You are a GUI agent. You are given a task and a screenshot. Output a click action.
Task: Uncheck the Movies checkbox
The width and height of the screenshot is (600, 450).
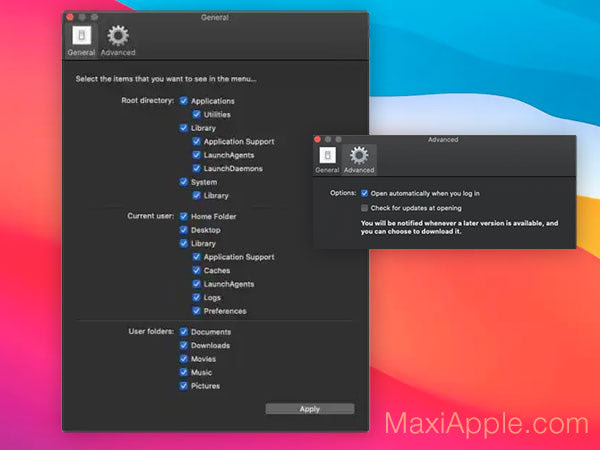coord(184,359)
